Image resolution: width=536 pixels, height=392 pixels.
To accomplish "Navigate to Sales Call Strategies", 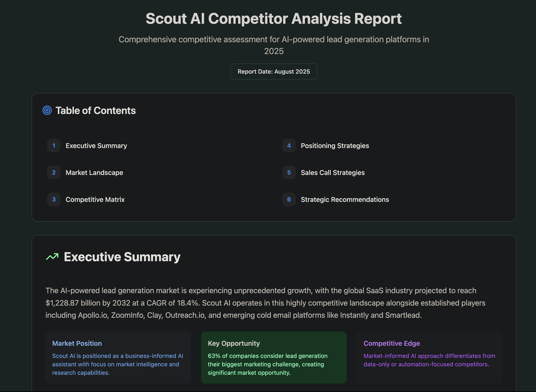I will click(333, 172).
